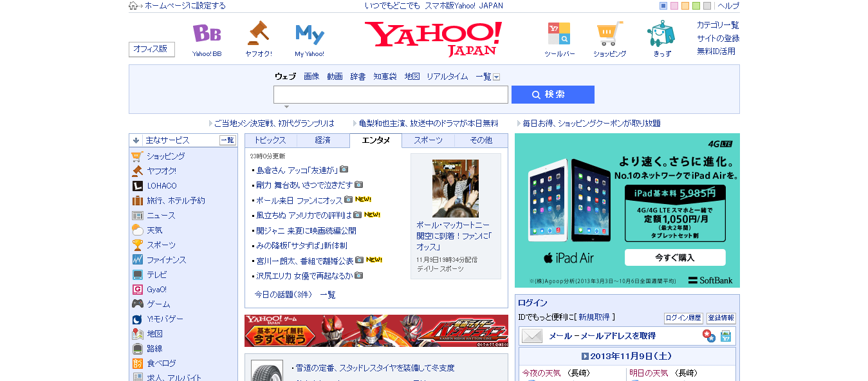Click the gavel icon in services sidebar

(x=137, y=171)
